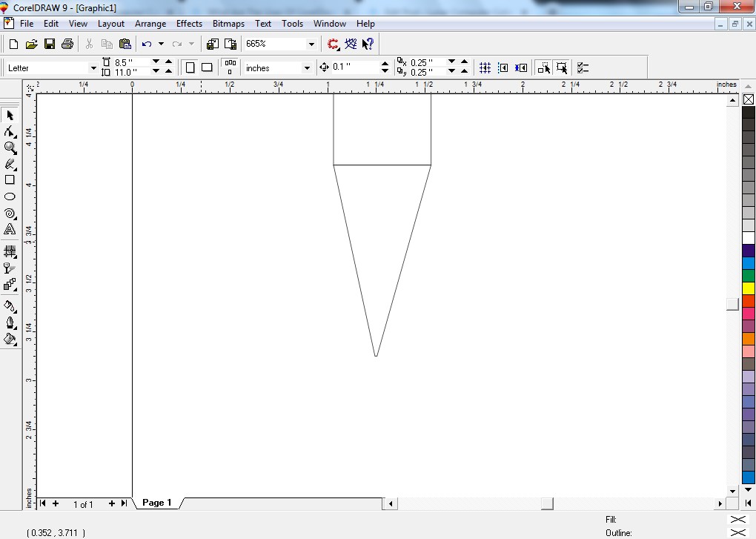The height and width of the screenshot is (539, 756).
Task: Toggle set default or current page size
Action: (231, 67)
